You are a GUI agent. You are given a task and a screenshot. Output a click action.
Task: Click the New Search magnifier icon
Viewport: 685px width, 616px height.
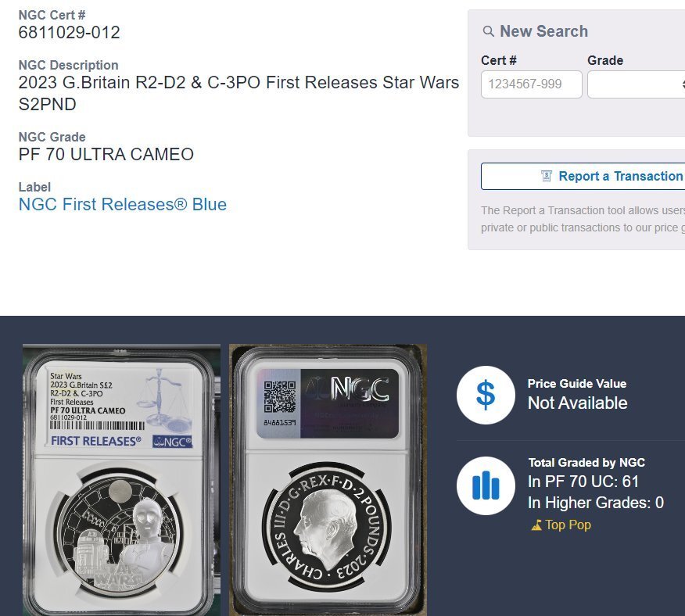(489, 31)
